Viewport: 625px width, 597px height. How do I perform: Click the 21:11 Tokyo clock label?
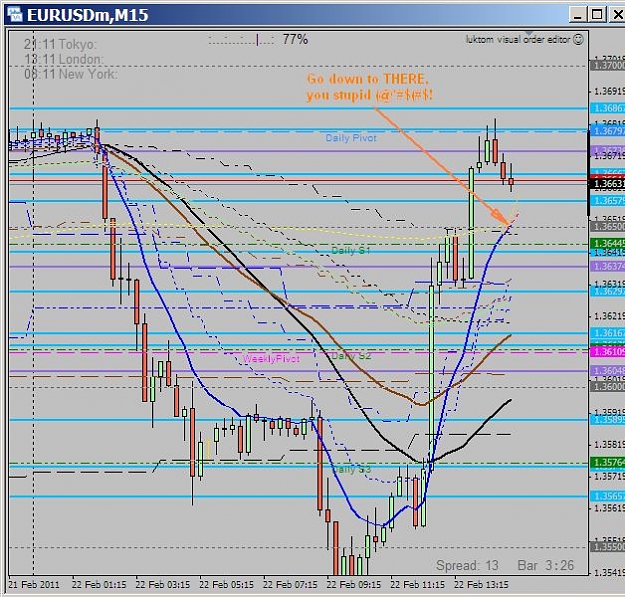pyautogui.click(x=61, y=44)
